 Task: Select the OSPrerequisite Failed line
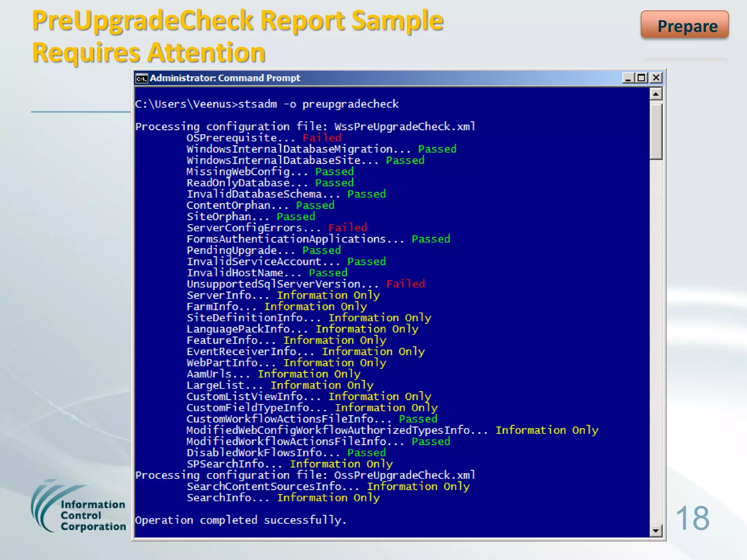264,138
